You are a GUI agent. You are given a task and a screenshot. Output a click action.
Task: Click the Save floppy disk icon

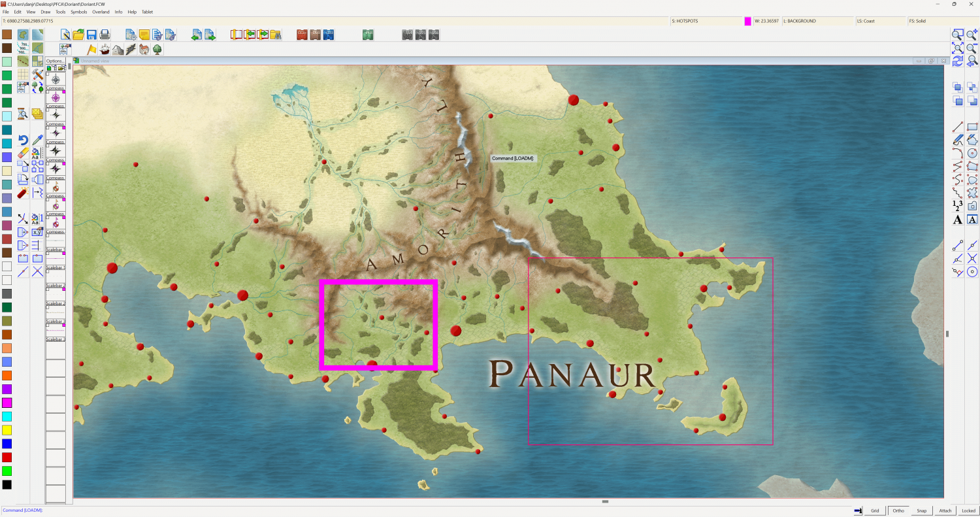click(91, 35)
